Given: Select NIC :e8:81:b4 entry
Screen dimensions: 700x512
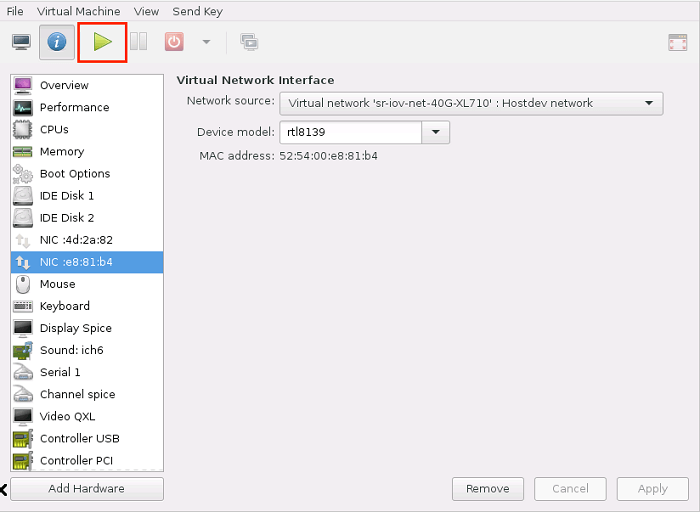Looking at the screenshot, I should tap(87, 262).
